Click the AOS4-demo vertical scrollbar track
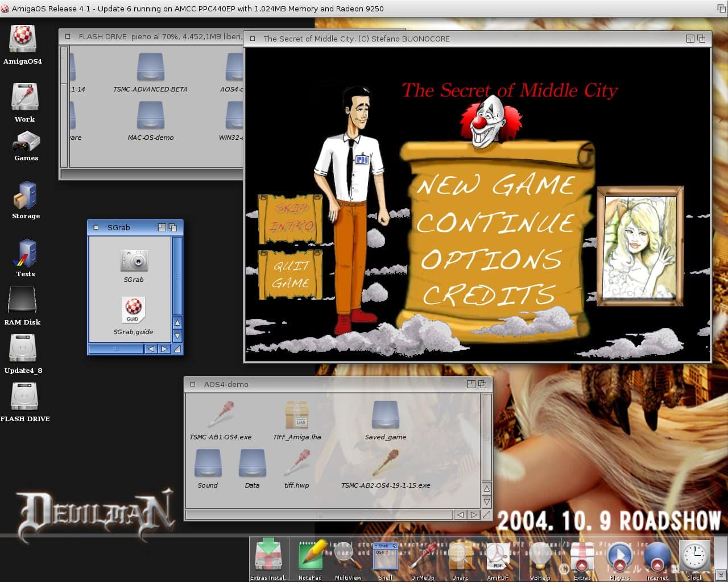 click(487, 438)
